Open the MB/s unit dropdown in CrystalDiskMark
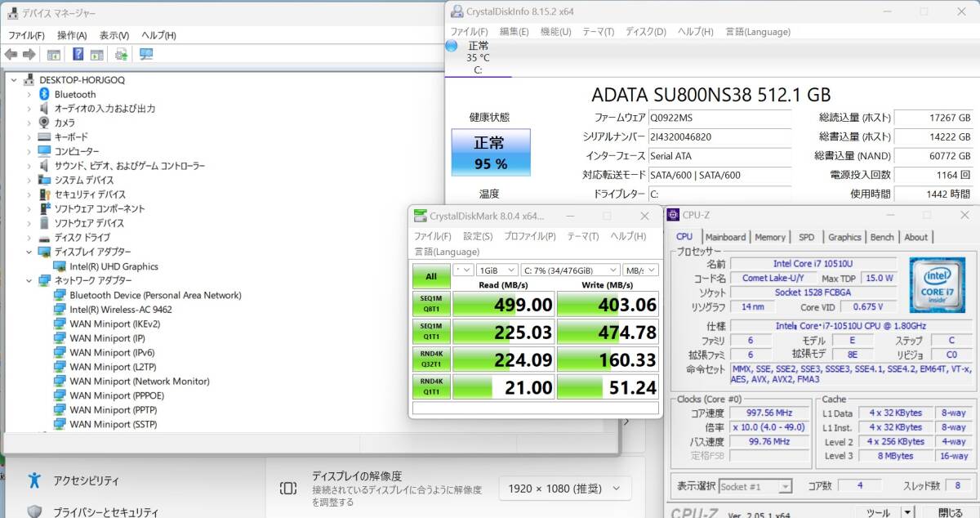980x518 pixels. click(x=640, y=270)
